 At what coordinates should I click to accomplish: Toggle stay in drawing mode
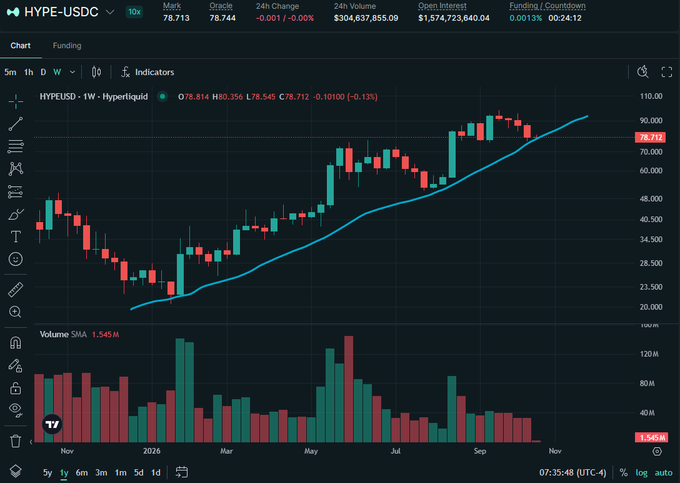(16, 366)
